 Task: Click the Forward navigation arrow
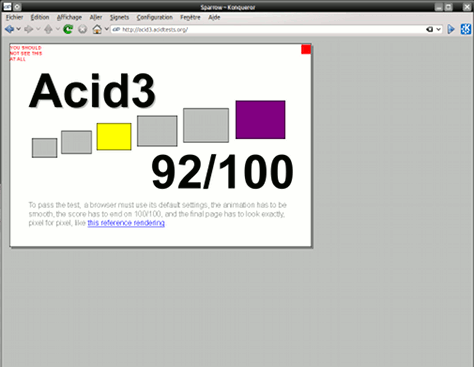29,29
